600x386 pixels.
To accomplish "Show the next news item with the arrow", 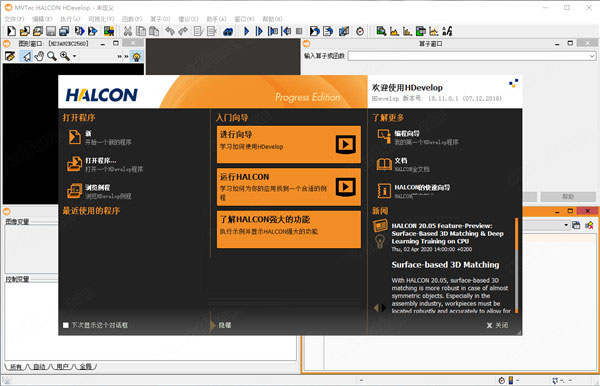I will pyautogui.click(x=384, y=308).
